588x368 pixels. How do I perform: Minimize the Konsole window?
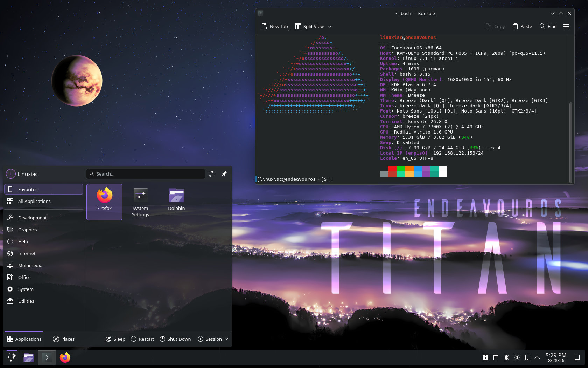pos(553,13)
